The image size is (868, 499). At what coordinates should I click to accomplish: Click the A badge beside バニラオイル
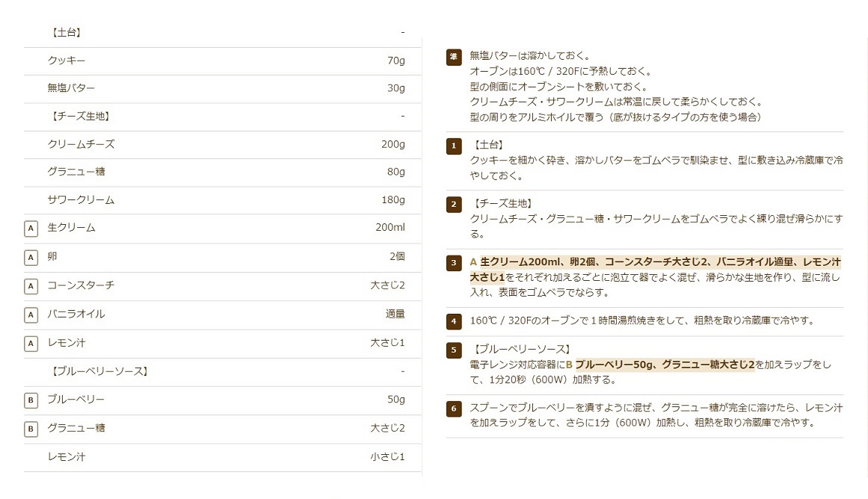[31, 315]
